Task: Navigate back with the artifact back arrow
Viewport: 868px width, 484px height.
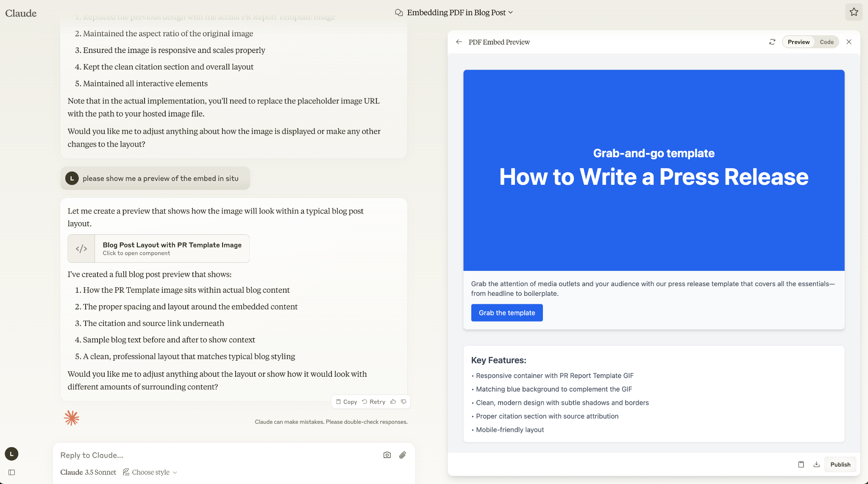Action: [x=460, y=42]
